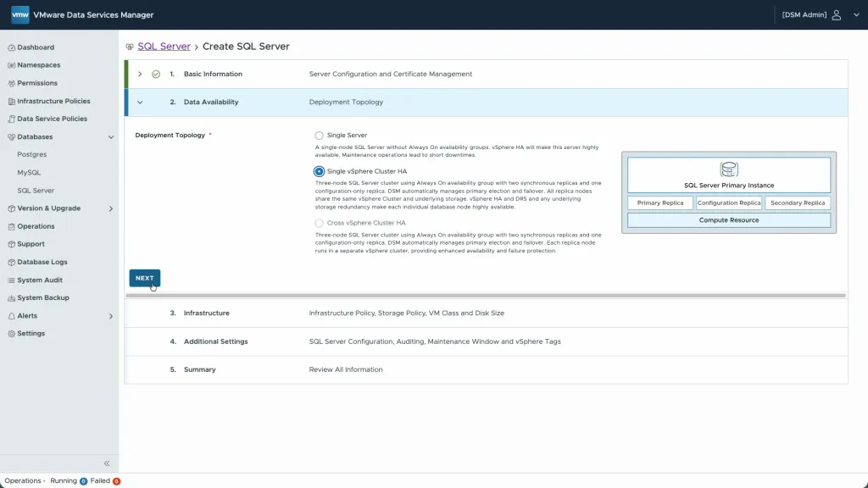
Task: Click the Data Service Policies icon
Action: point(11,119)
